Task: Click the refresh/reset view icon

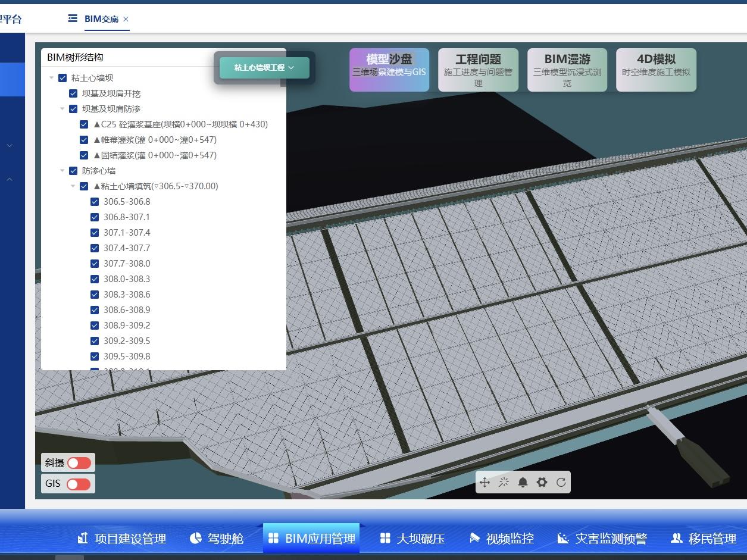Action: [x=561, y=483]
